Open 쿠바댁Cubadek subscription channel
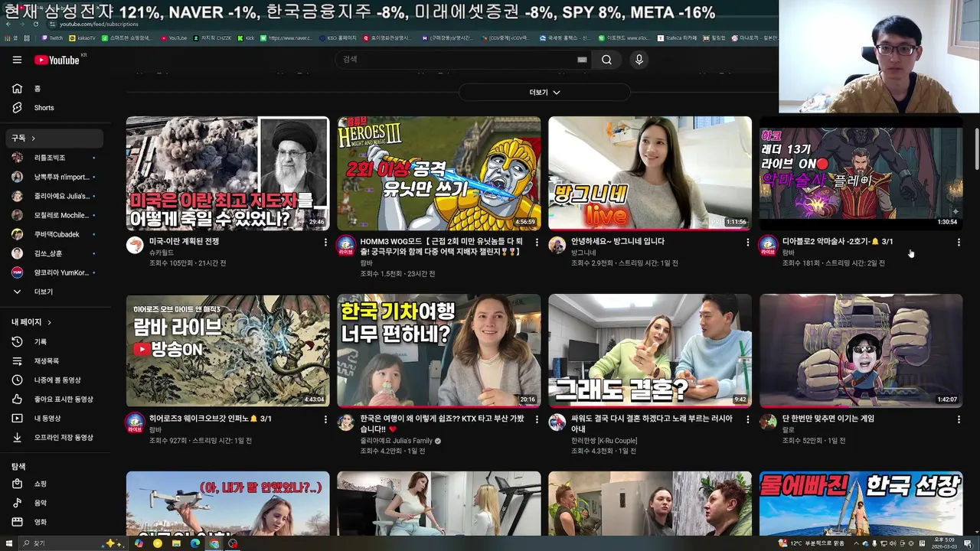The height and width of the screenshot is (551, 980). point(54,234)
